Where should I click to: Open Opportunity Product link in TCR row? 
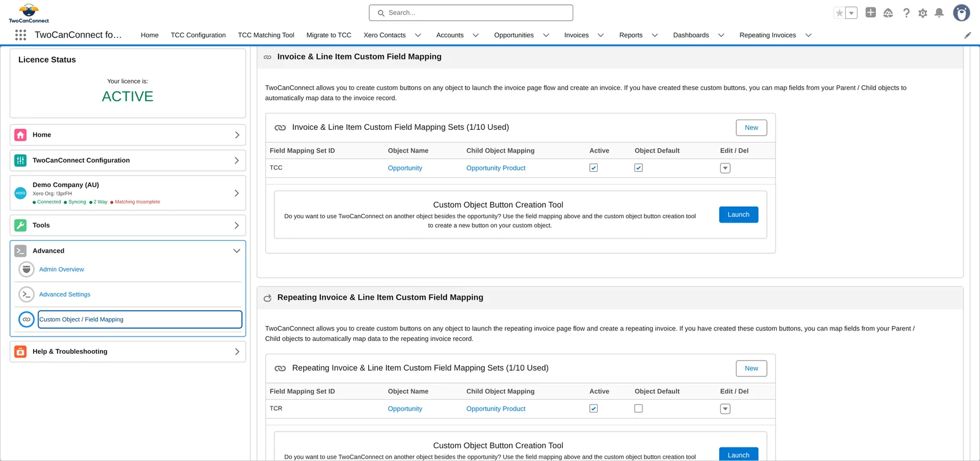(x=496, y=409)
